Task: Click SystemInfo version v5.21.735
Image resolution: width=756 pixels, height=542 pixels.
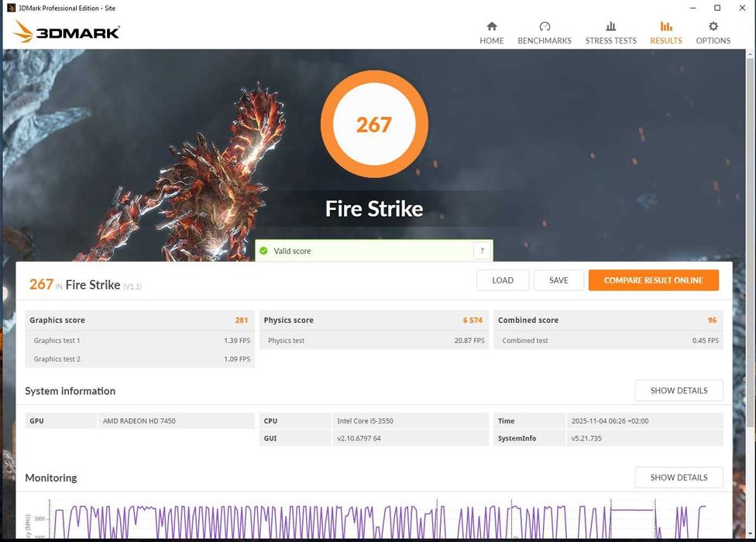Action: point(586,438)
